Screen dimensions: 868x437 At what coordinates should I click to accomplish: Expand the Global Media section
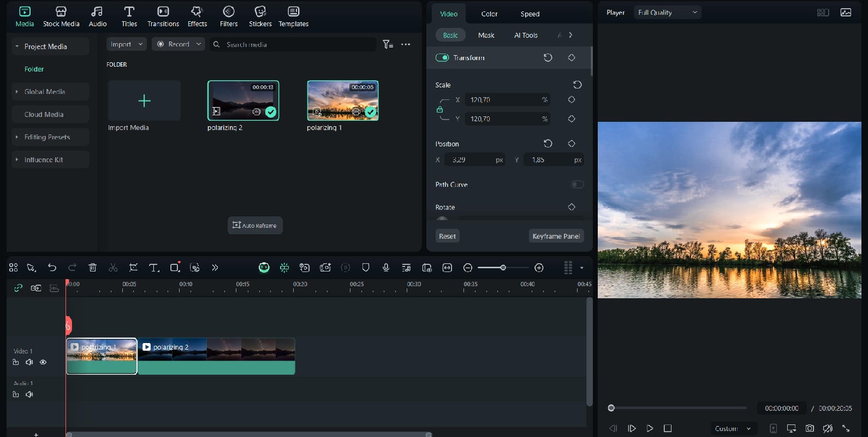tap(17, 92)
